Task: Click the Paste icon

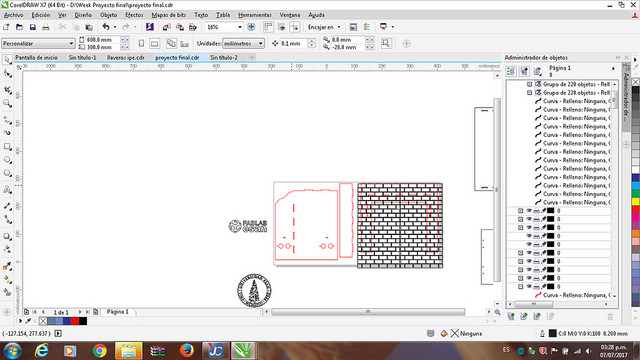Action: (x=89, y=27)
